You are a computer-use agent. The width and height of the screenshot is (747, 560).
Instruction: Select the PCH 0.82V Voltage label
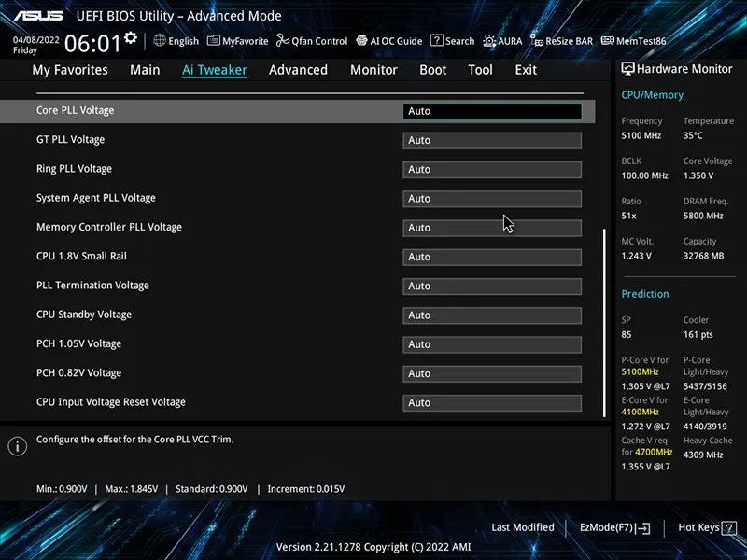[x=79, y=372]
